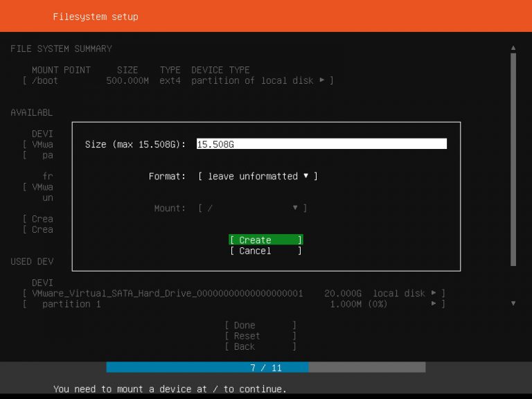
Task: Expand the partition 1 1.000M row arrow
Action: pos(434,303)
